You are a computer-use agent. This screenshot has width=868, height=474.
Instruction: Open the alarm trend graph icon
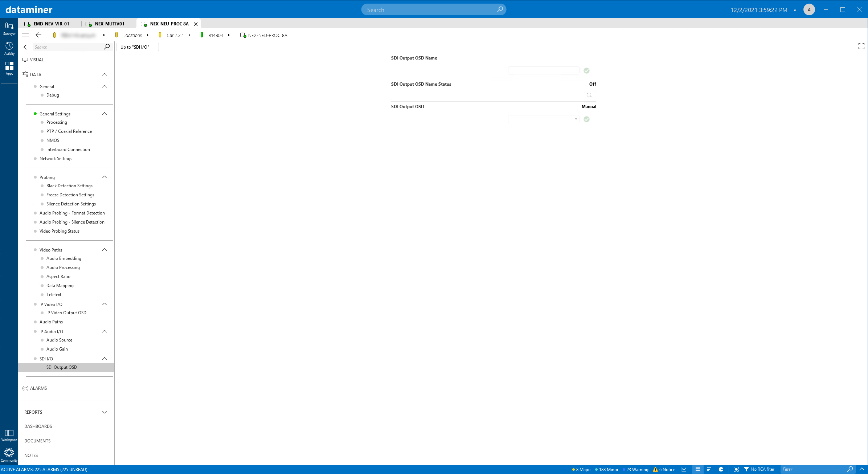[684, 469]
